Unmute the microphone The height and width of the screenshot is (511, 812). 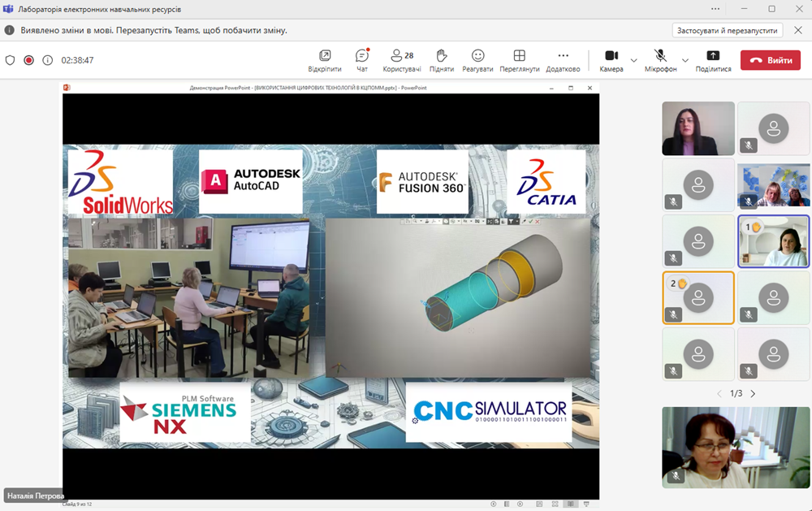660,60
